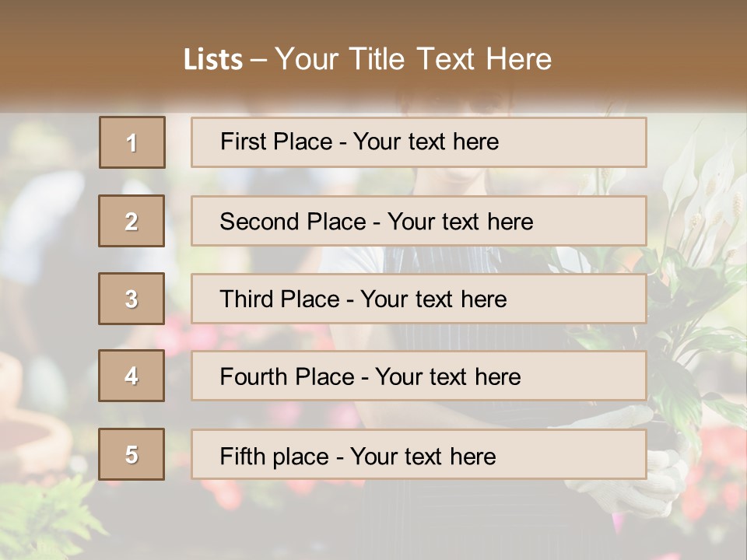Click the Fourth Place text placeholder
747x560 pixels.
tap(419, 376)
